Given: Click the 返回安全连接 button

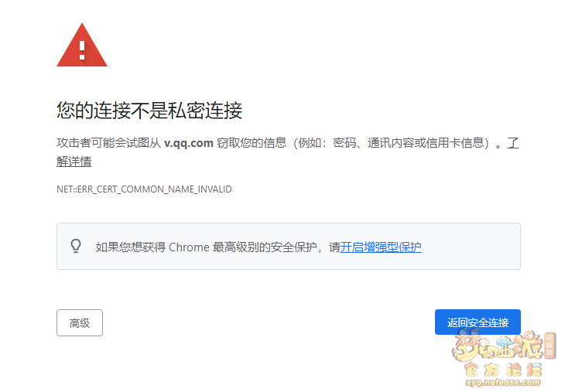Looking at the screenshot, I should (478, 322).
